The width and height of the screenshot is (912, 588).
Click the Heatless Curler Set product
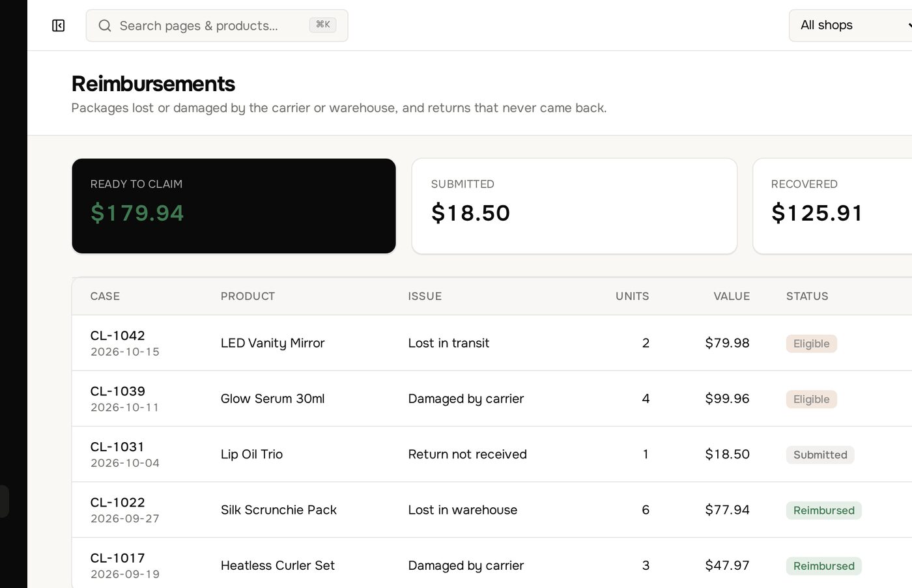tap(278, 566)
